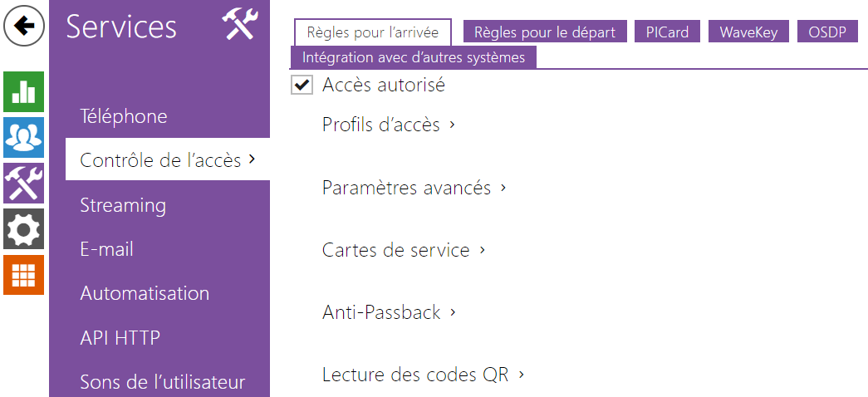
Task: Open the green status chart icon
Action: (x=24, y=92)
